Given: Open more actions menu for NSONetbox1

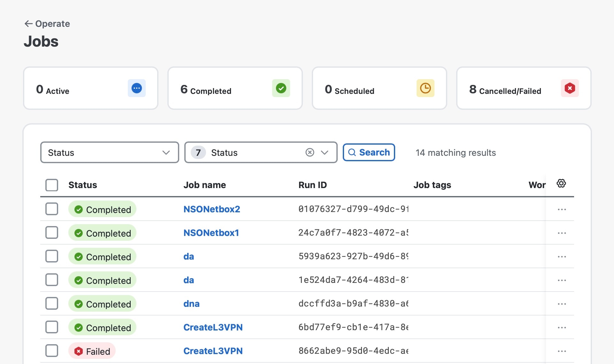Looking at the screenshot, I should [x=562, y=233].
